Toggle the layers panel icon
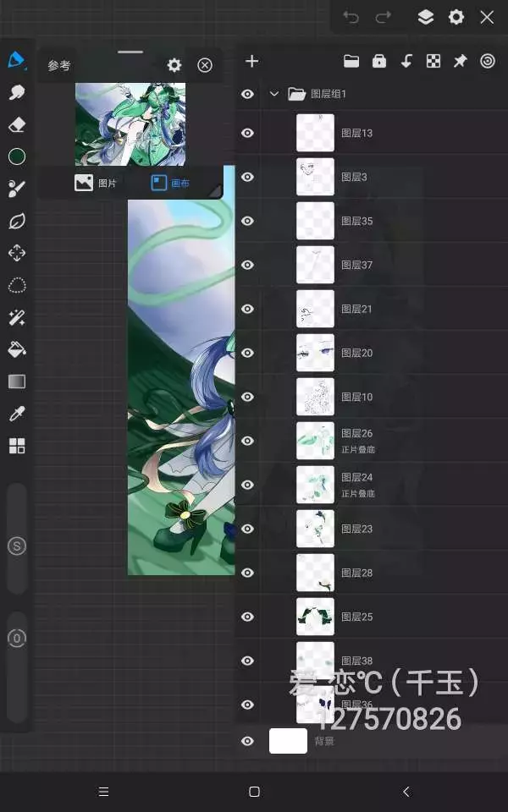 [x=426, y=18]
